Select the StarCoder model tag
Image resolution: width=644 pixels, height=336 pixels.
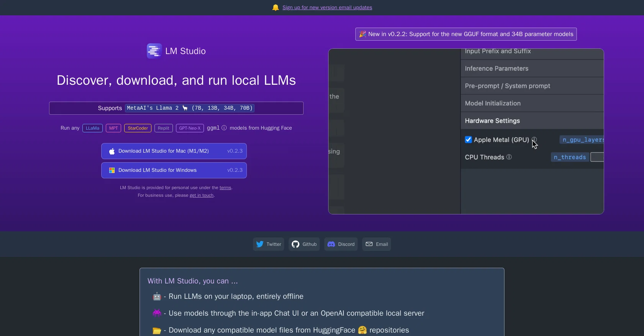click(138, 128)
